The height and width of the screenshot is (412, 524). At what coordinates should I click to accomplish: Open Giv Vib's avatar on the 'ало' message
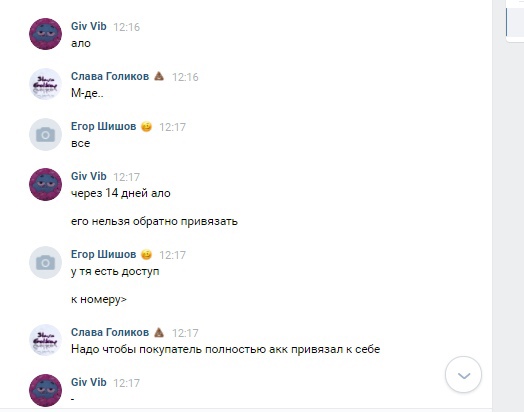(45, 34)
